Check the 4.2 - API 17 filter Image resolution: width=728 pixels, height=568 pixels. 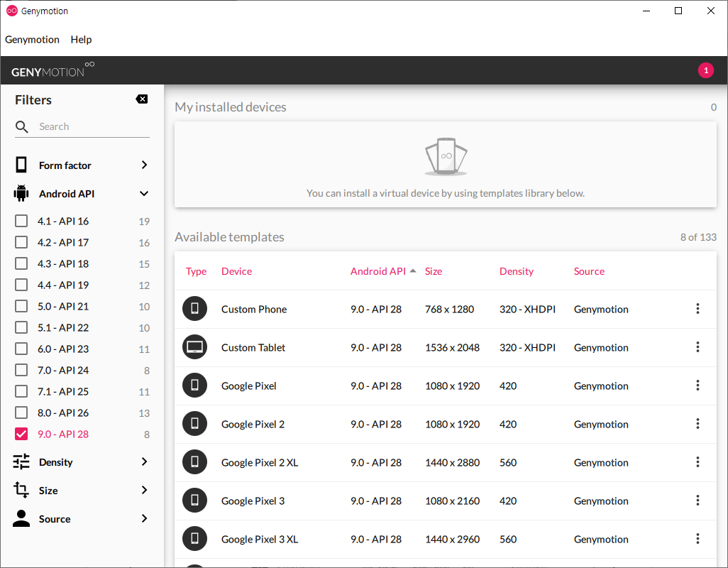21,242
